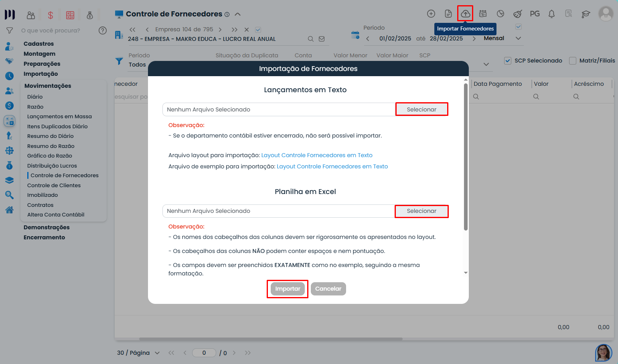Click Selecionar for Planilha em Excel file
The height and width of the screenshot is (364, 618).
[x=421, y=211]
